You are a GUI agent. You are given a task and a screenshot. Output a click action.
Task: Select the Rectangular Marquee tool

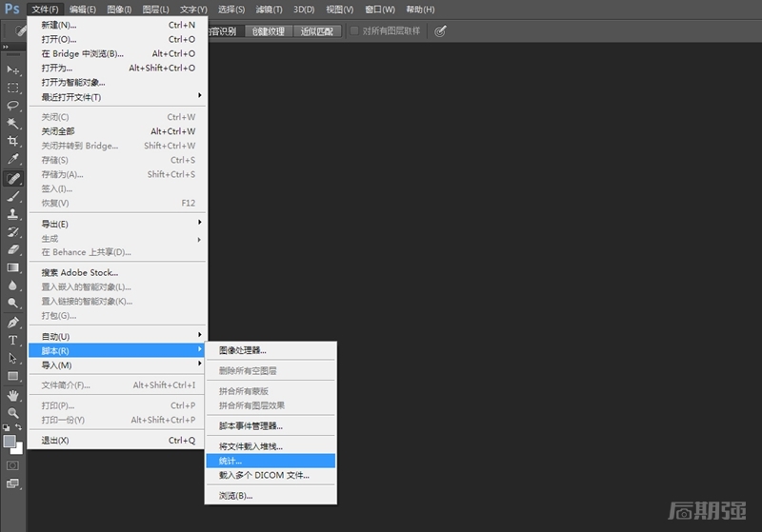click(13, 88)
